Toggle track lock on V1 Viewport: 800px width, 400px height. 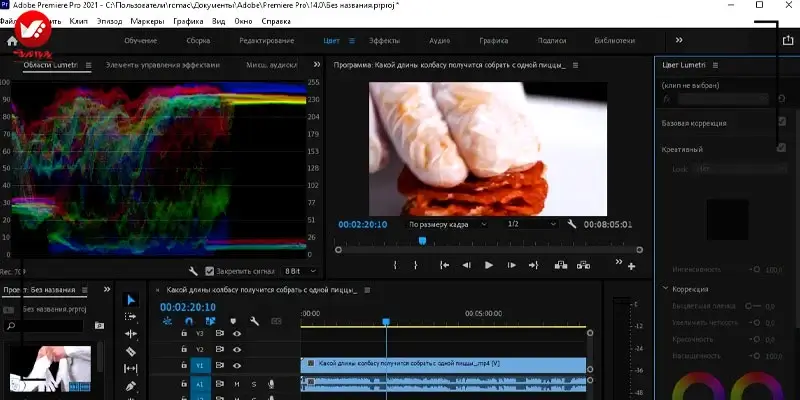[184, 365]
